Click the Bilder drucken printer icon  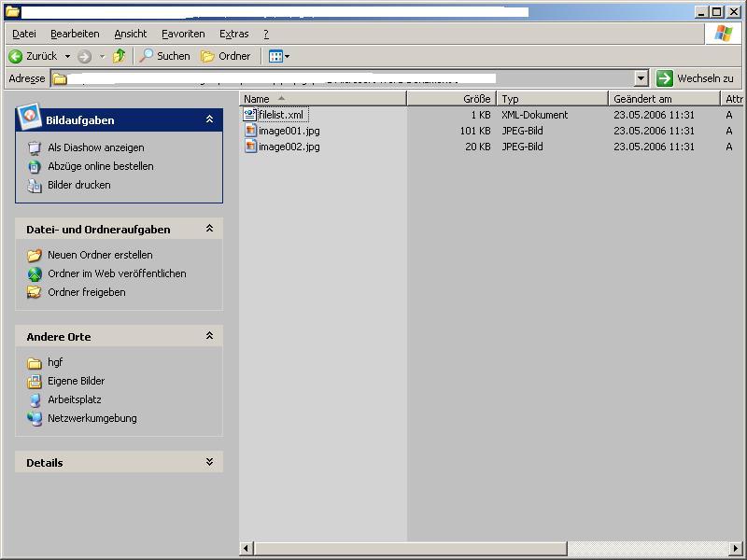click(x=35, y=185)
